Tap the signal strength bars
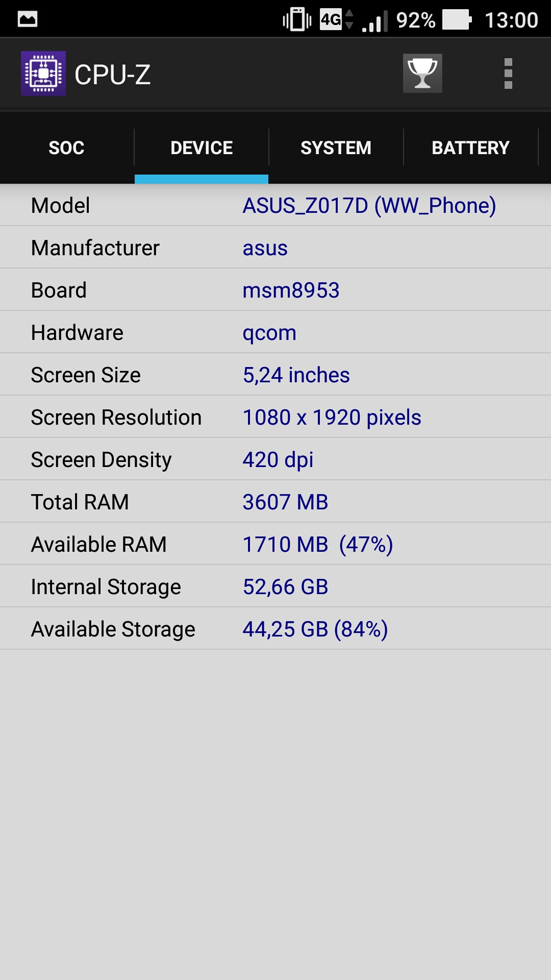551x980 pixels. pyautogui.click(x=375, y=21)
